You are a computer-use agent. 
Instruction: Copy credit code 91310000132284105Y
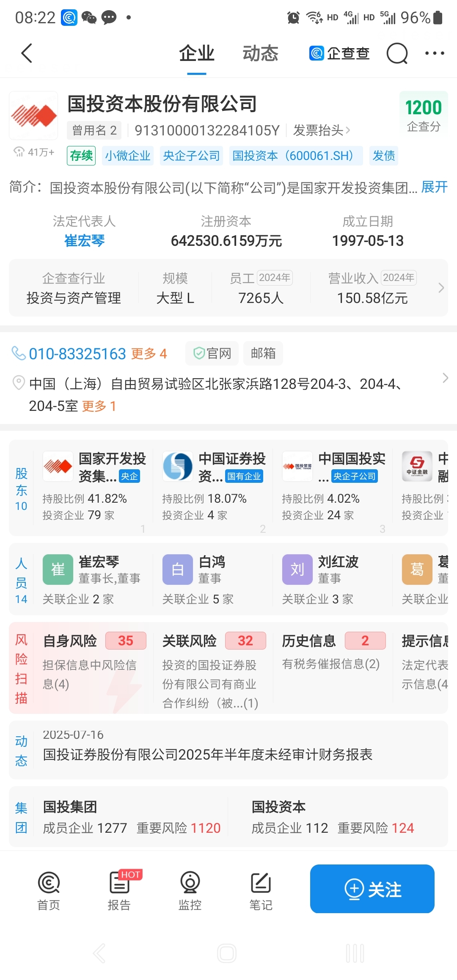click(x=207, y=130)
